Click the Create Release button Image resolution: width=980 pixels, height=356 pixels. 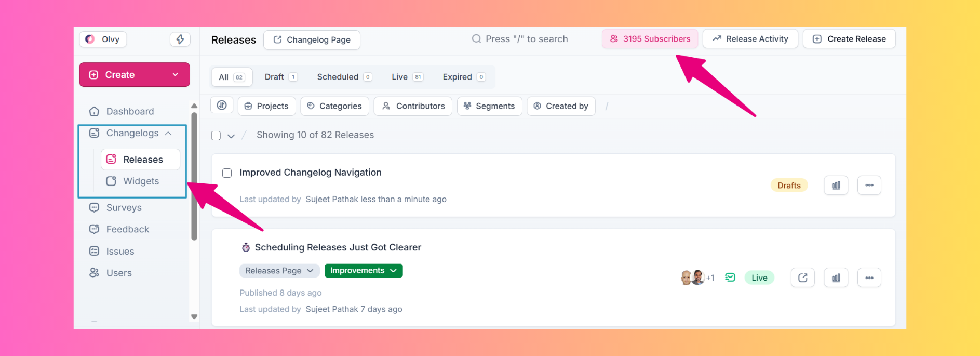click(x=849, y=39)
